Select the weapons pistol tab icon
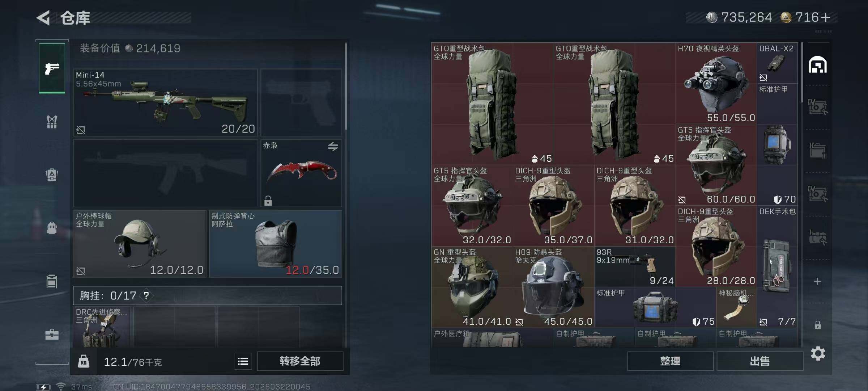The height and width of the screenshot is (391, 868). click(52, 68)
